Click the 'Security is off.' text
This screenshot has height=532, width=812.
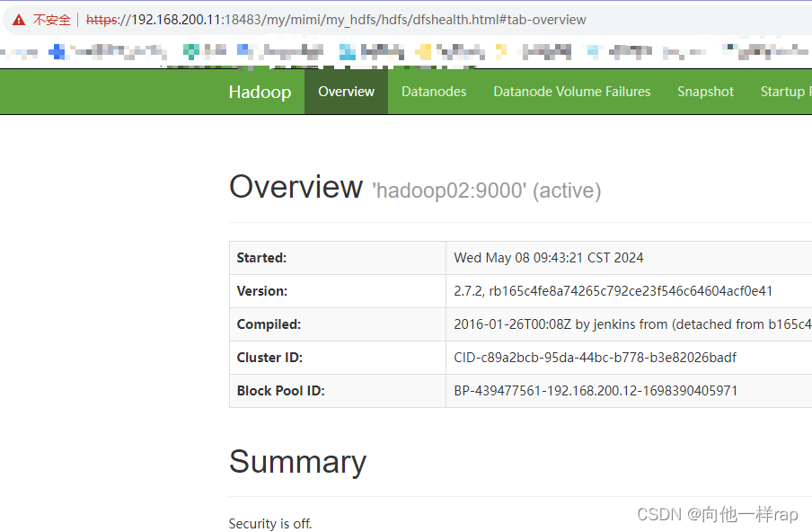pyautogui.click(x=270, y=524)
